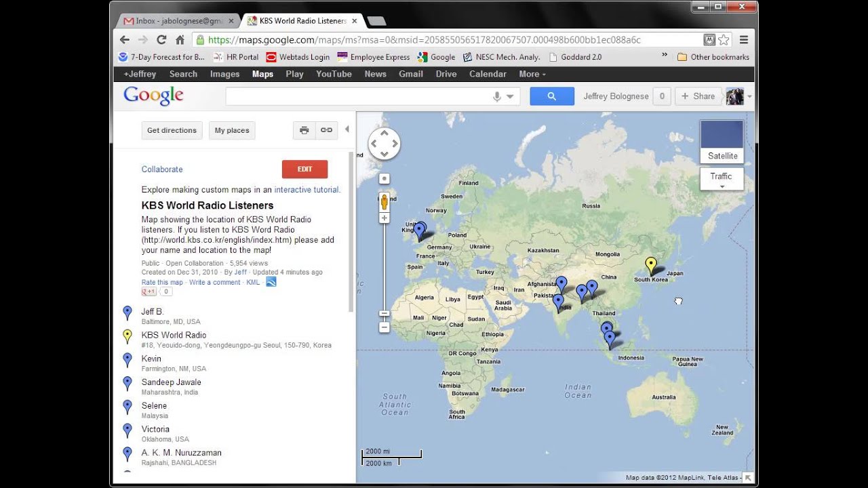This screenshot has height=488, width=868.
Task: Click the browser back arrow
Action: tap(125, 40)
